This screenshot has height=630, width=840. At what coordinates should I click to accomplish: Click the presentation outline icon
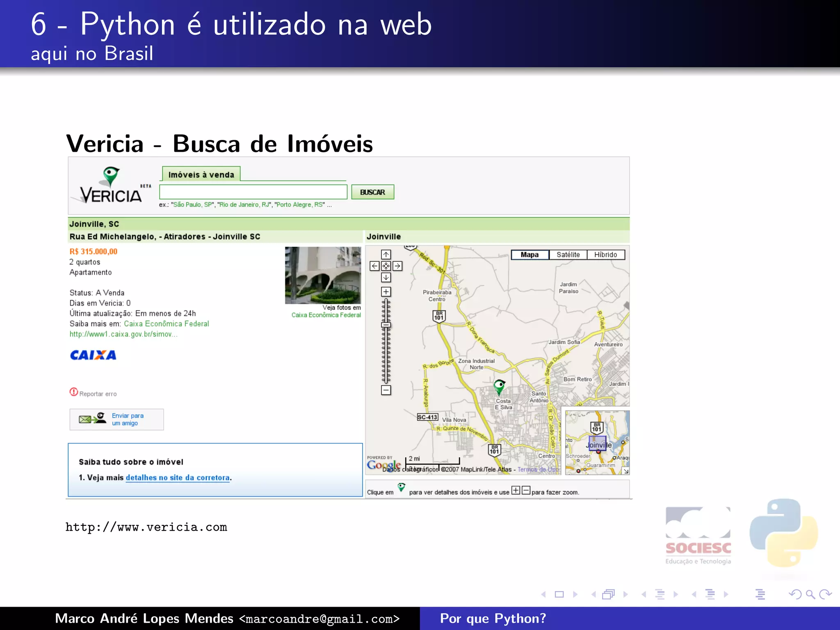click(760, 594)
